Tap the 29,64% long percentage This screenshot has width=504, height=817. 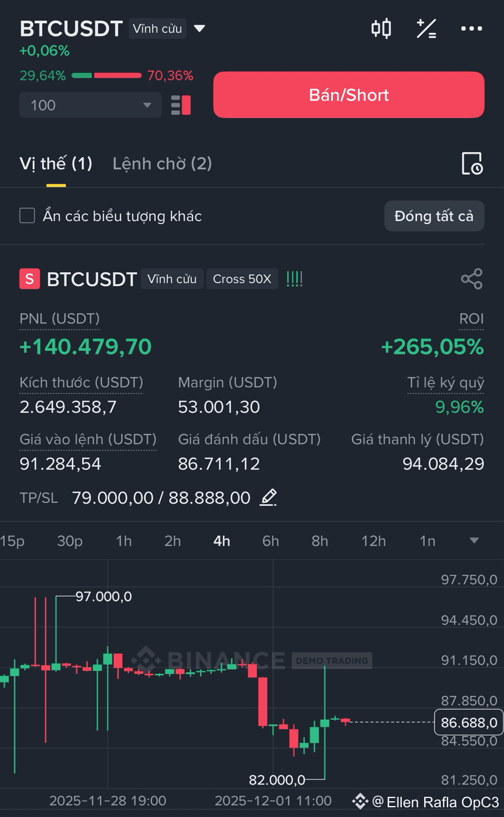click(x=43, y=75)
